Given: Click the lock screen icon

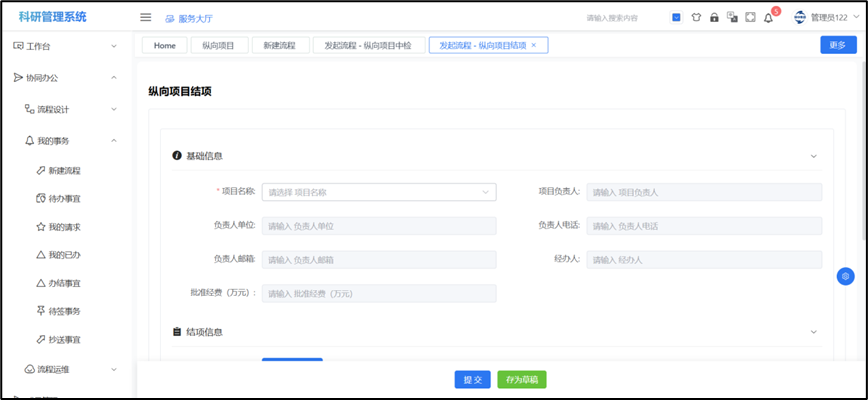Looking at the screenshot, I should point(714,17).
